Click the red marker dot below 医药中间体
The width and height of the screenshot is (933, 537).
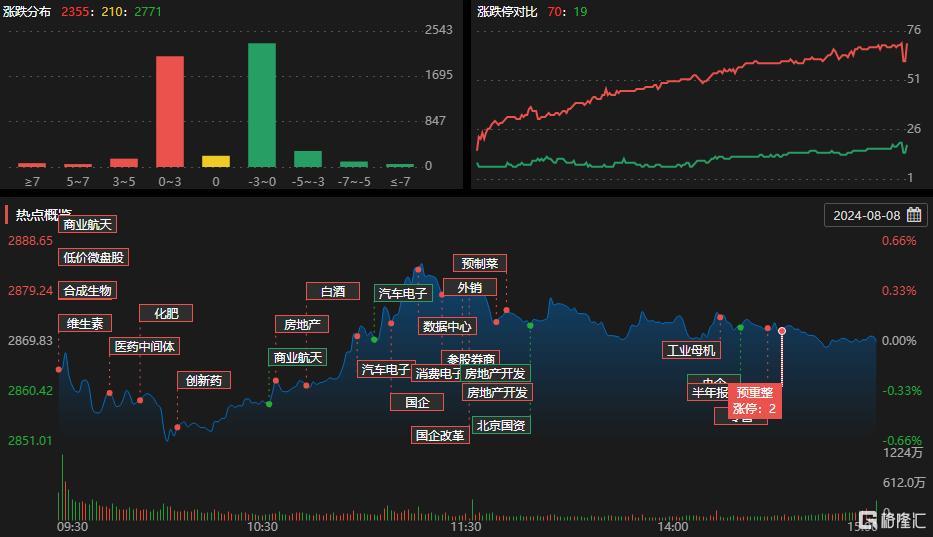coord(109,393)
